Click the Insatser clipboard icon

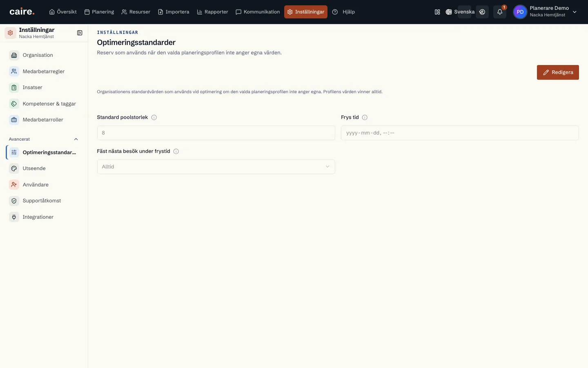pos(14,88)
